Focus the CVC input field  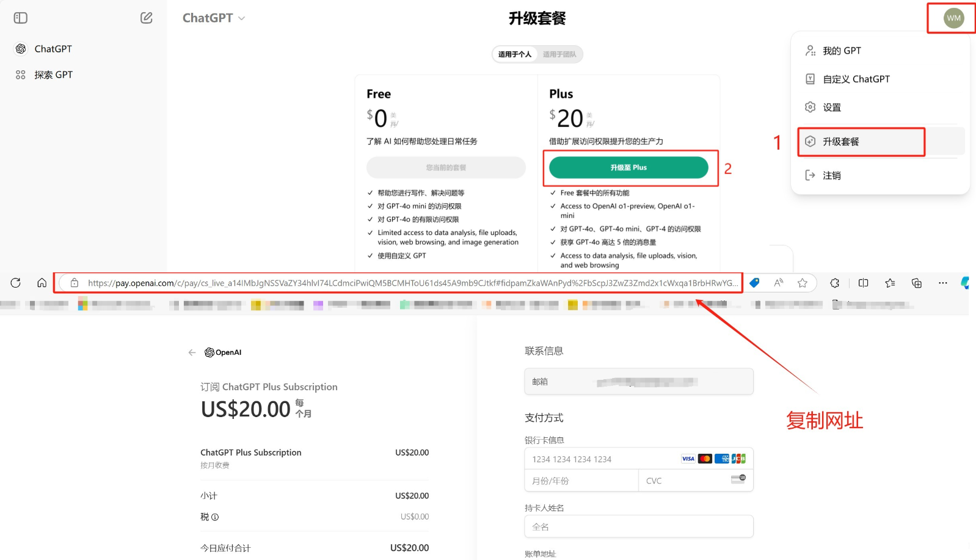[x=696, y=481]
